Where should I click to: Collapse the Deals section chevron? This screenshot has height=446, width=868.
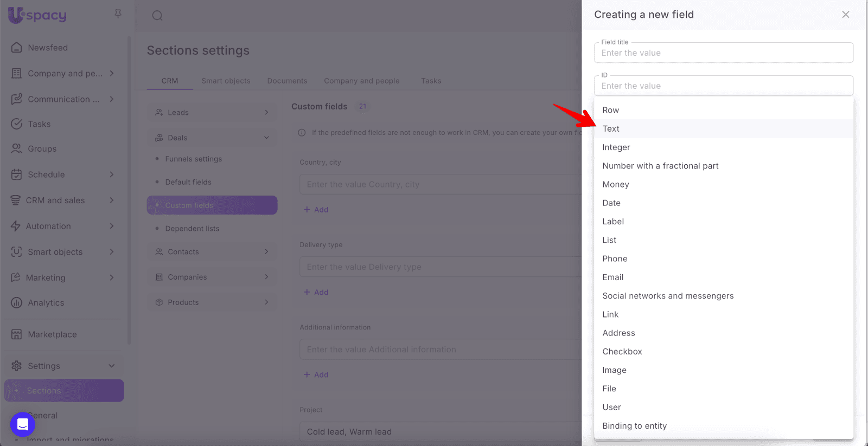[266, 138]
